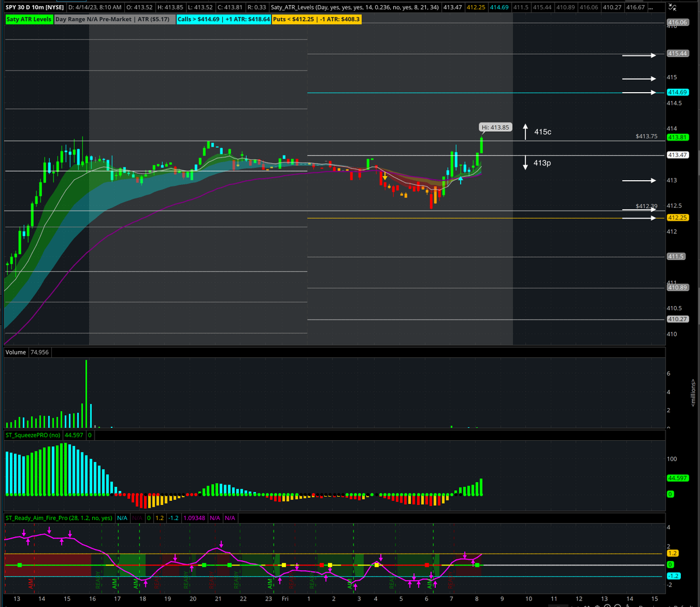
Task: Select the SPY 30 D 10m [NYSE] title
Action: [x=34, y=8]
